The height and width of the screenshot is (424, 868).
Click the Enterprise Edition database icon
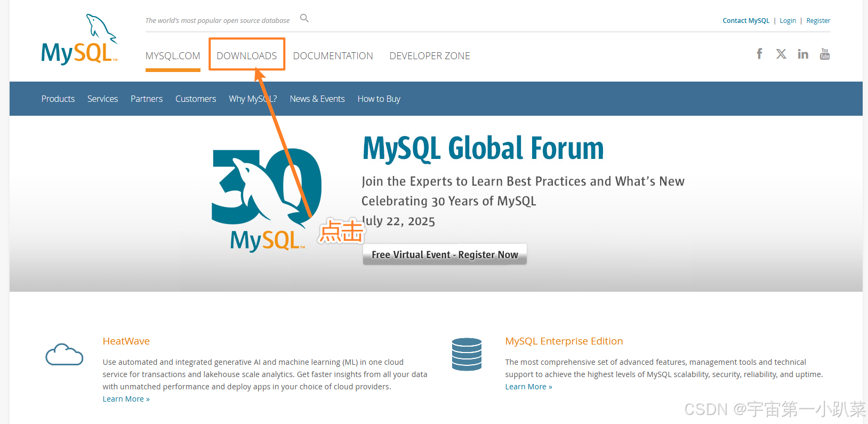click(467, 354)
